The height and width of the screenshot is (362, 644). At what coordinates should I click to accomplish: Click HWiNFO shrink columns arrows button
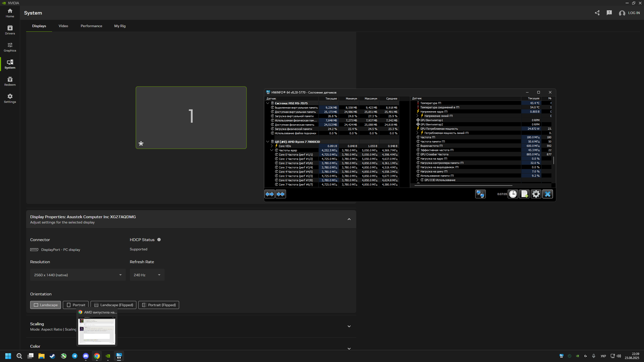coord(280,194)
